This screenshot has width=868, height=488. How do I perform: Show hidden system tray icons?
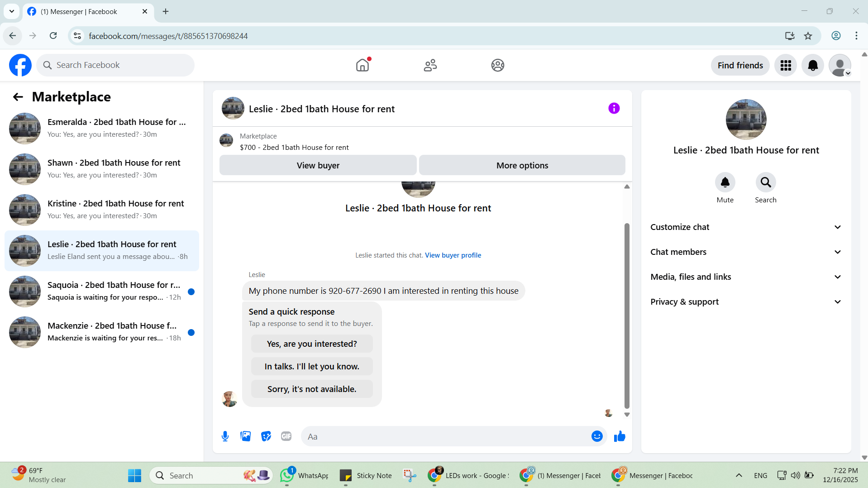pos(739,476)
